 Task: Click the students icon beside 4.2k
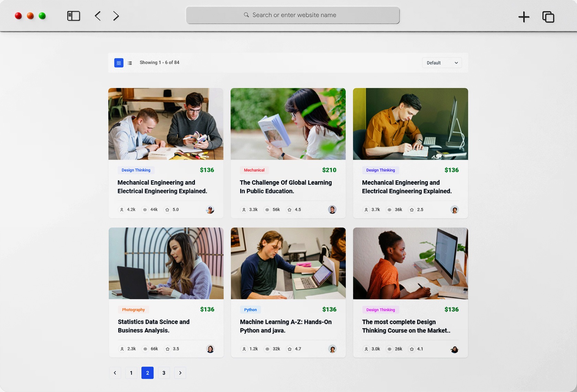pyautogui.click(x=122, y=210)
